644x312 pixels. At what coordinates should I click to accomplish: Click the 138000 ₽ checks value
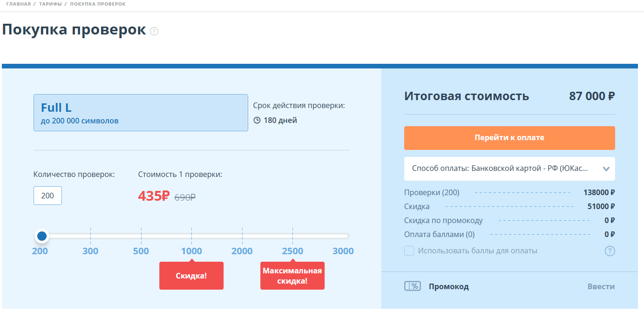tap(599, 192)
